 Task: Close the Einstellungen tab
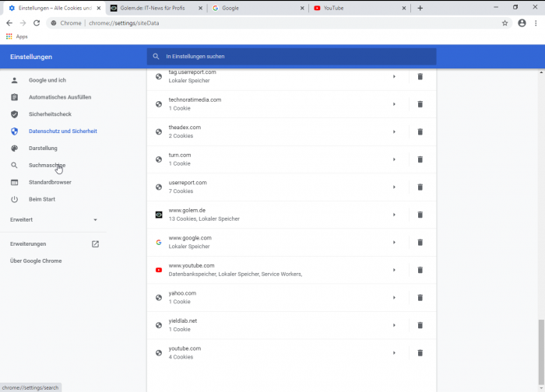pyautogui.click(x=99, y=8)
